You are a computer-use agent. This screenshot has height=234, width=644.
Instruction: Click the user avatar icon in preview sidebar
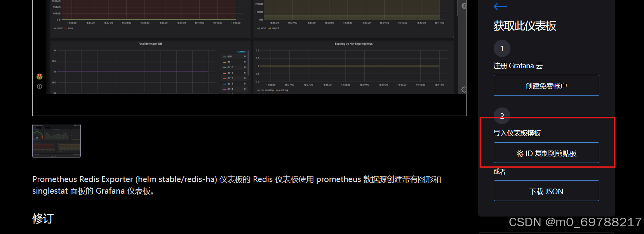tap(39, 76)
